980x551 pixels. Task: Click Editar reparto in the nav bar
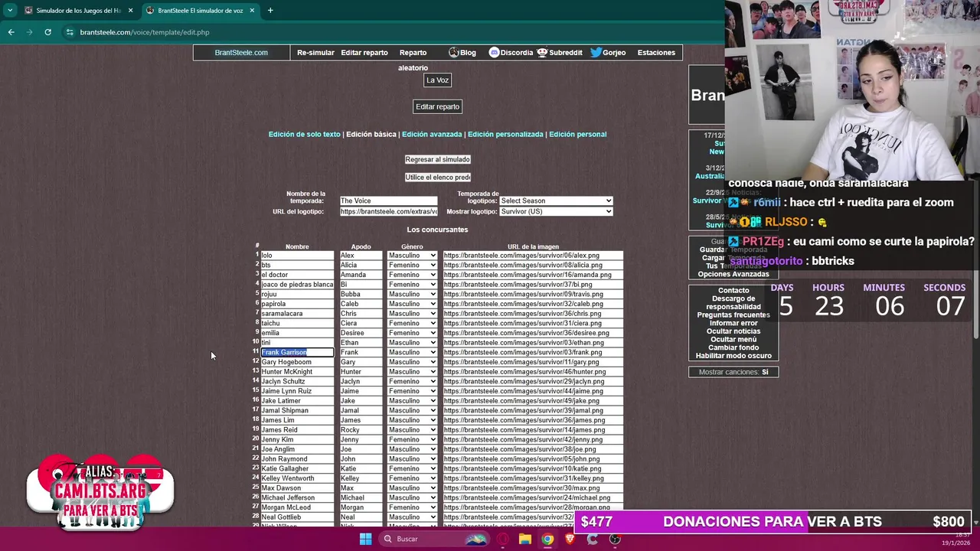click(x=364, y=53)
